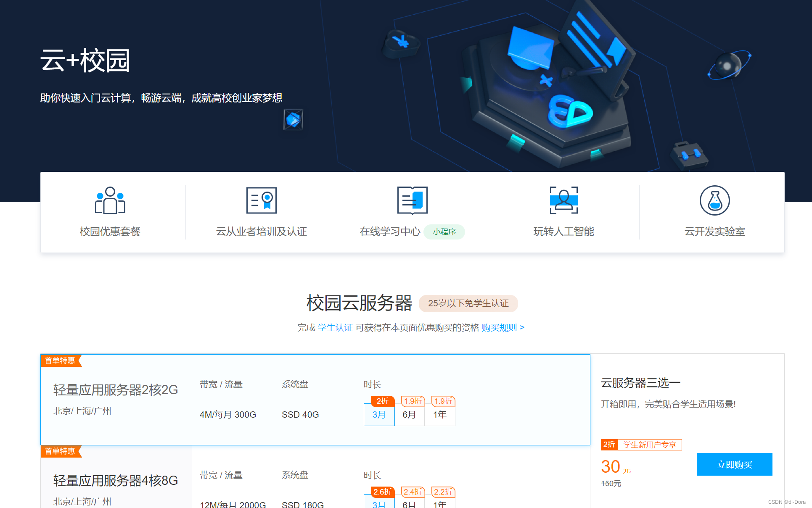Click the 首单特惠 ribbon on 4核8G card
Image resolution: width=812 pixels, height=508 pixels.
point(61,451)
